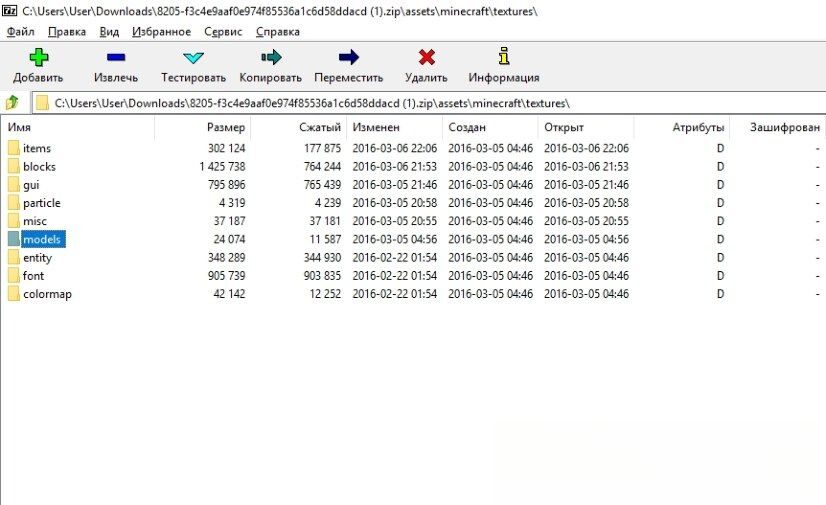826x505 pixels.
Task: Open the Файл menu
Action: (20, 31)
